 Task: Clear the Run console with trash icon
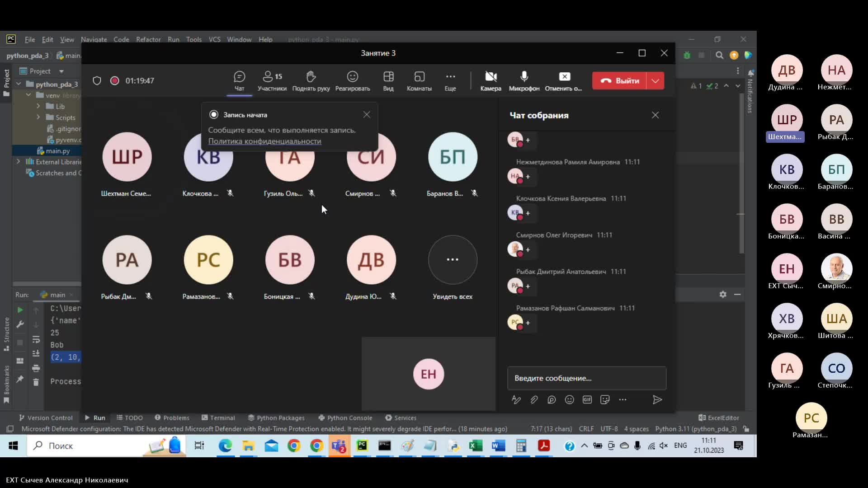coord(36,382)
